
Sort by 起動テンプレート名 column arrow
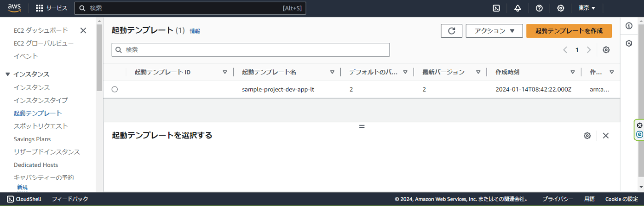pyautogui.click(x=332, y=72)
